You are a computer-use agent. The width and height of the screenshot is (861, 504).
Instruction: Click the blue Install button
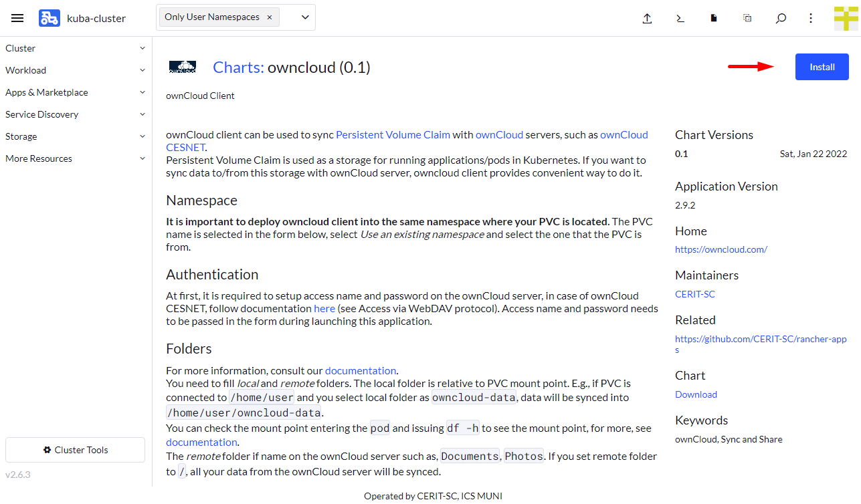tap(822, 67)
